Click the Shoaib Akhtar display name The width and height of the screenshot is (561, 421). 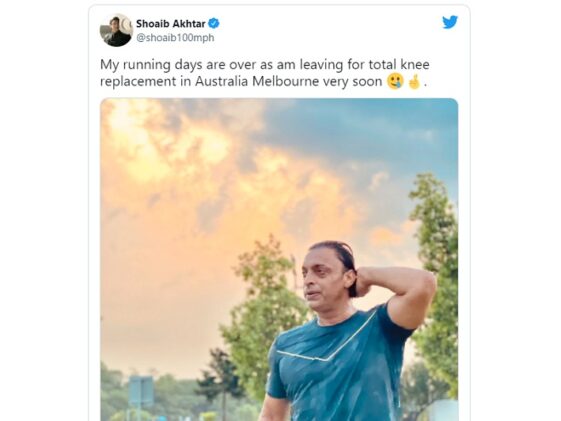point(171,24)
